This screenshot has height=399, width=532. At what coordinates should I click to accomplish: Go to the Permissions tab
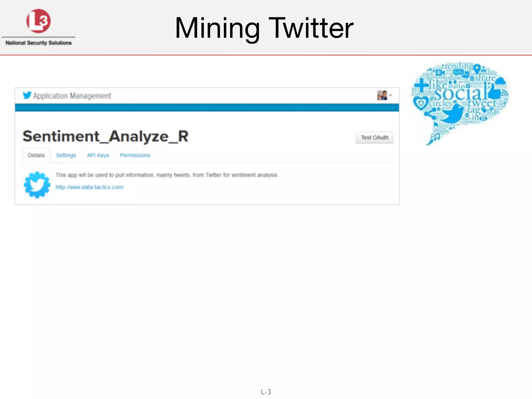[x=135, y=155]
